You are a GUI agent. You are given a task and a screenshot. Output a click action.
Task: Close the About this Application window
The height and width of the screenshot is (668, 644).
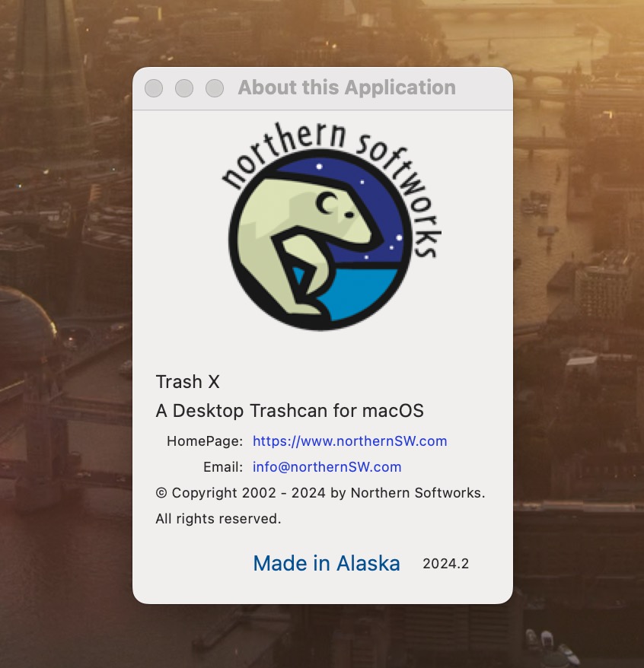point(154,88)
